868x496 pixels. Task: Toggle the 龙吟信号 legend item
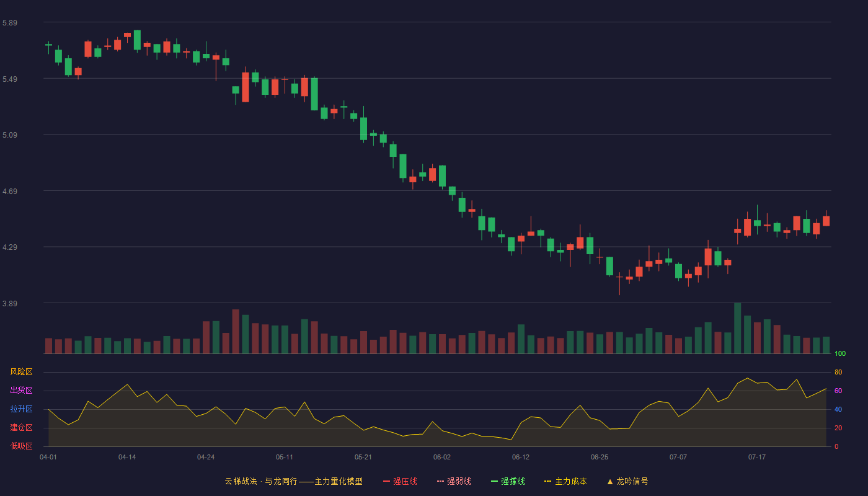627,481
